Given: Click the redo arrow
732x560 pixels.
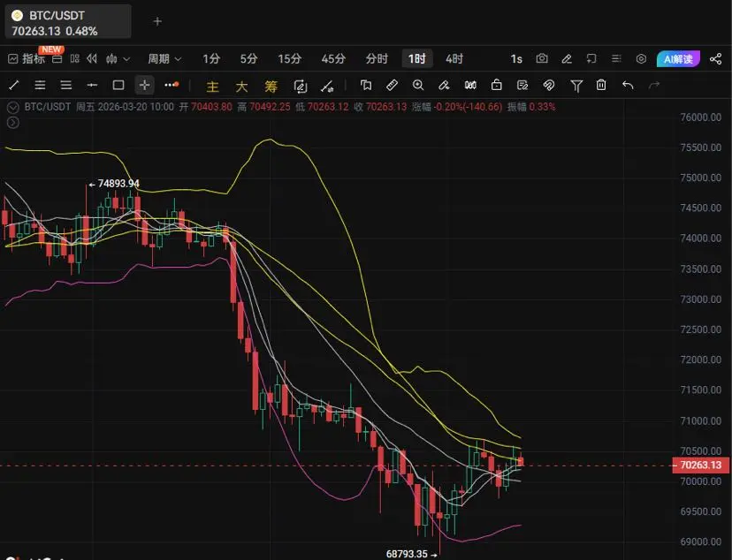Looking at the screenshot, I should [x=654, y=85].
